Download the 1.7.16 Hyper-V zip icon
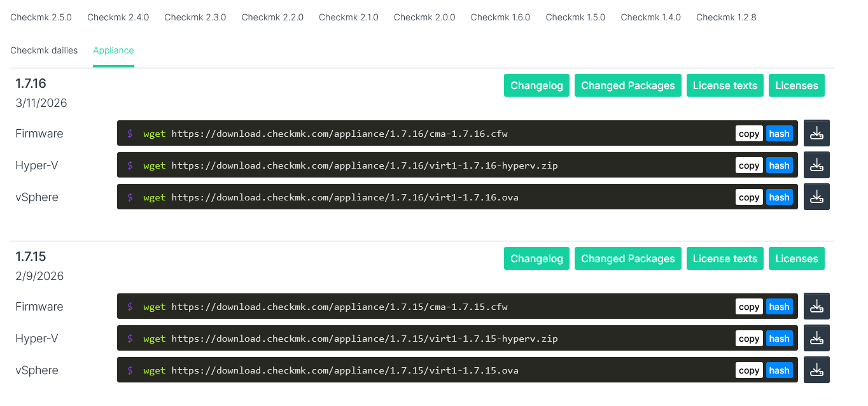Viewport: 868px width, 406px height. pos(816,165)
